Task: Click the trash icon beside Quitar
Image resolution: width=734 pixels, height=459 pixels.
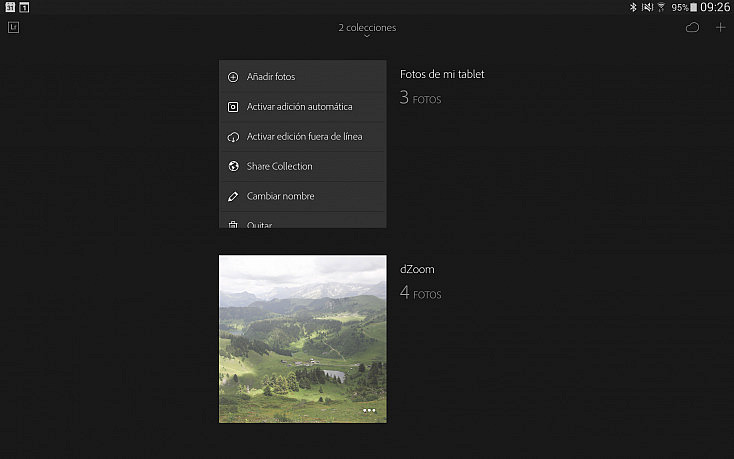Action: pyautogui.click(x=233, y=225)
